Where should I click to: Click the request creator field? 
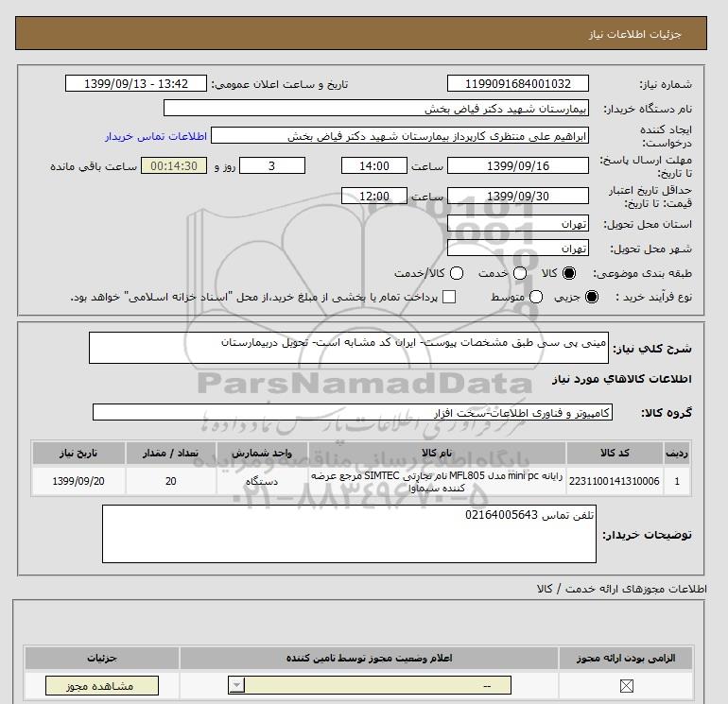400,135
